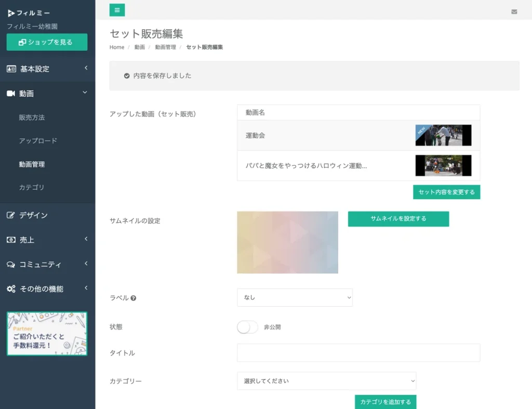Click the help question mark beside ラベル

tap(134, 298)
